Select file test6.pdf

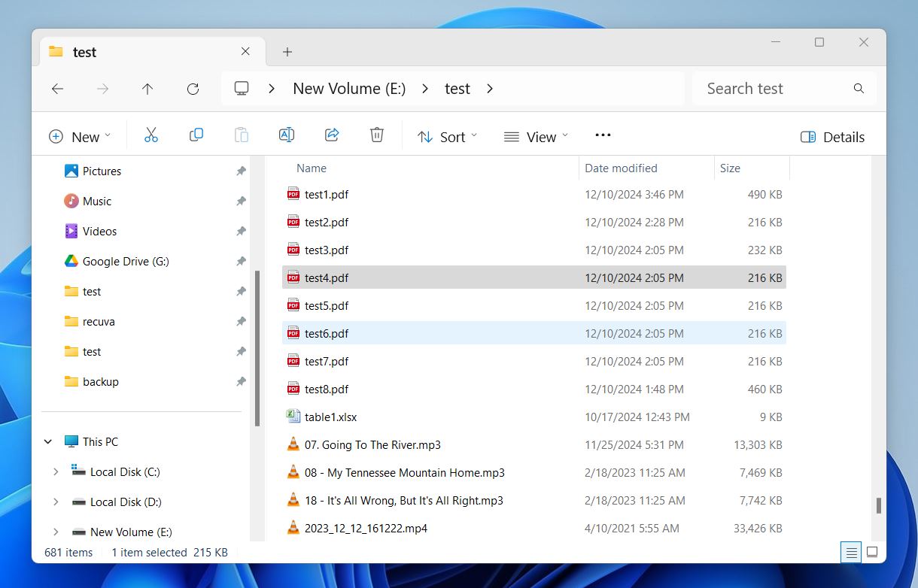click(x=534, y=333)
